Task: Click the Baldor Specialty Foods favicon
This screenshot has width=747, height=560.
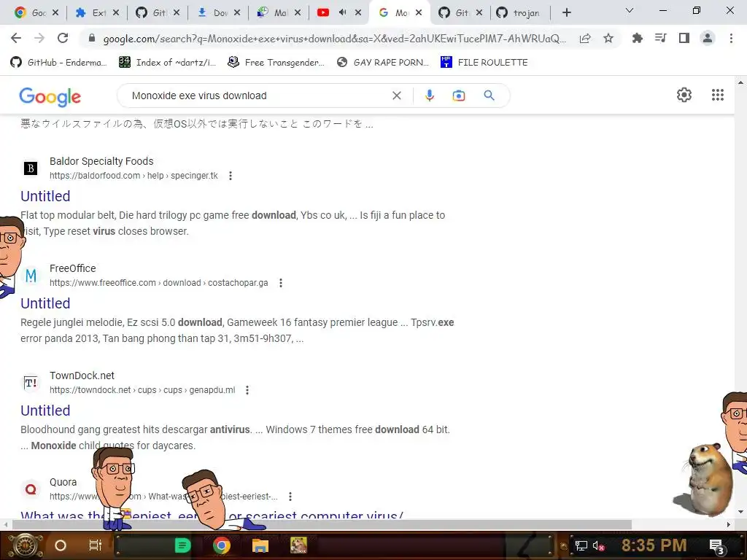Action: pos(31,168)
